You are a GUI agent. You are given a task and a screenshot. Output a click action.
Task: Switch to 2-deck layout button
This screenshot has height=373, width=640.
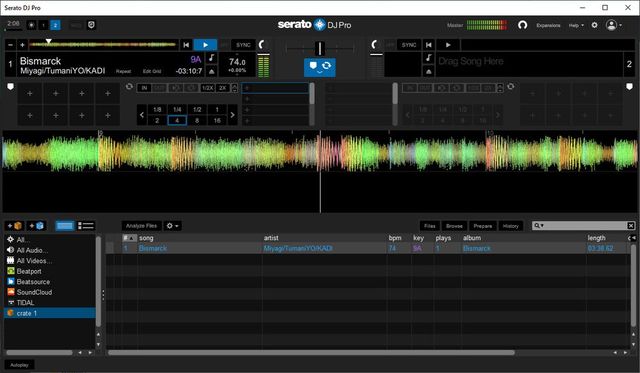pyautogui.click(x=55, y=25)
